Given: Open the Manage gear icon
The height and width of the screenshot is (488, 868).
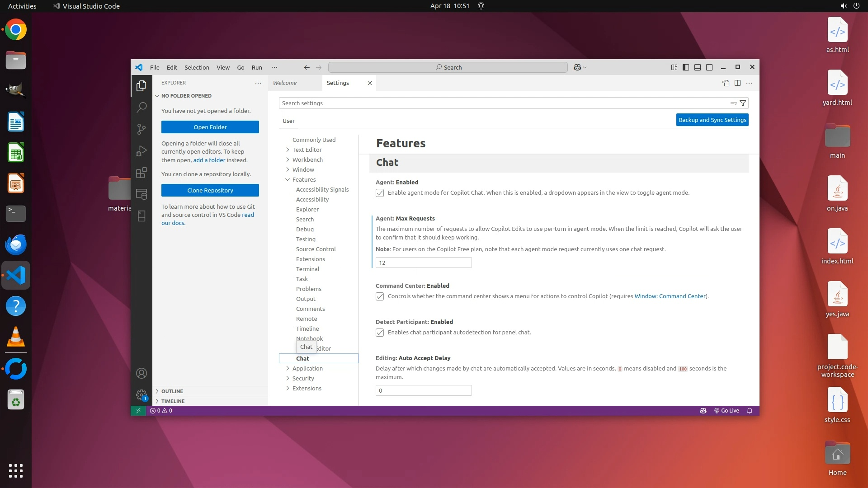Looking at the screenshot, I should 142,394.
